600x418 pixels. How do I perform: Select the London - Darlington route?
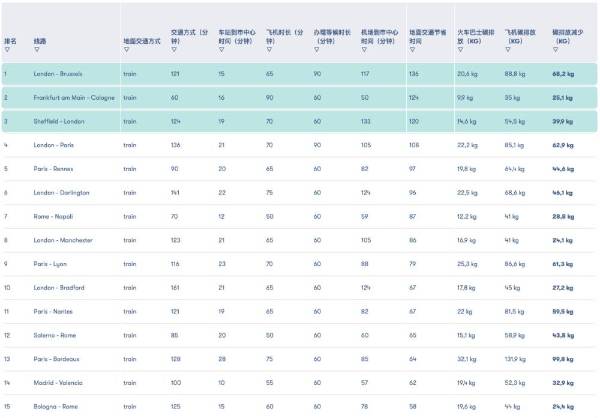[x=61, y=193]
